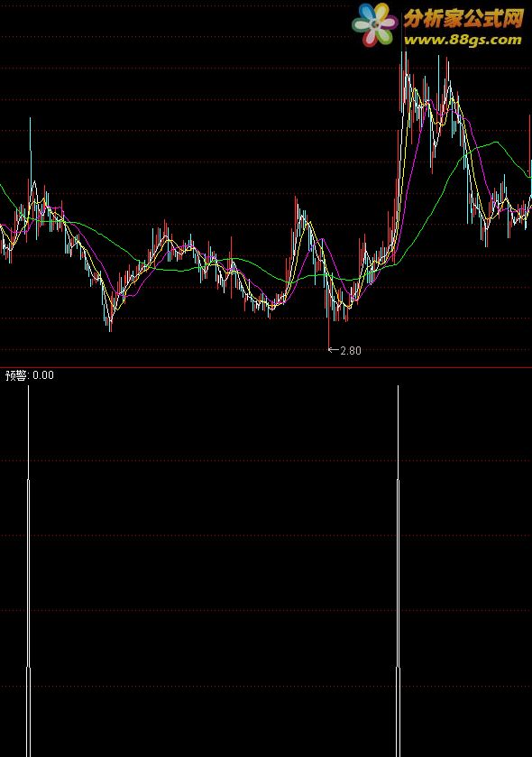
Task: Click the red candle at chart's last bar
Action: tap(530, 140)
